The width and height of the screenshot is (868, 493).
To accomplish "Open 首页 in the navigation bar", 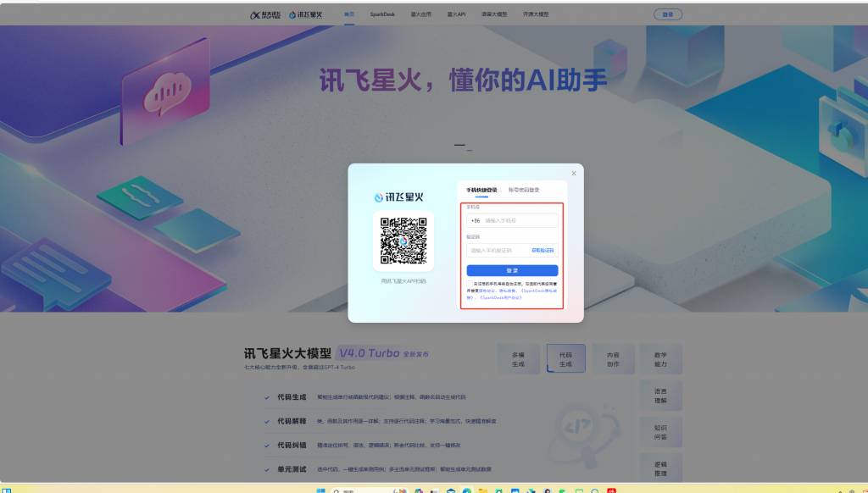I will (x=349, y=14).
